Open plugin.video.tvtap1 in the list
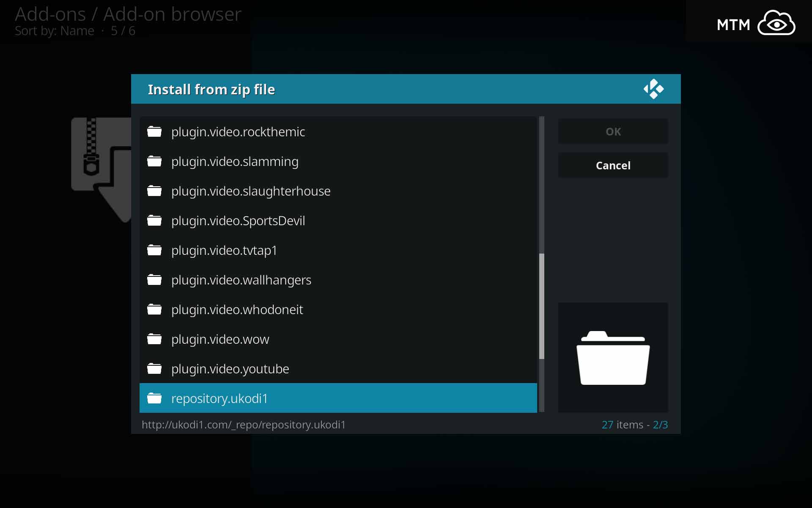This screenshot has height=508, width=812. click(338, 250)
